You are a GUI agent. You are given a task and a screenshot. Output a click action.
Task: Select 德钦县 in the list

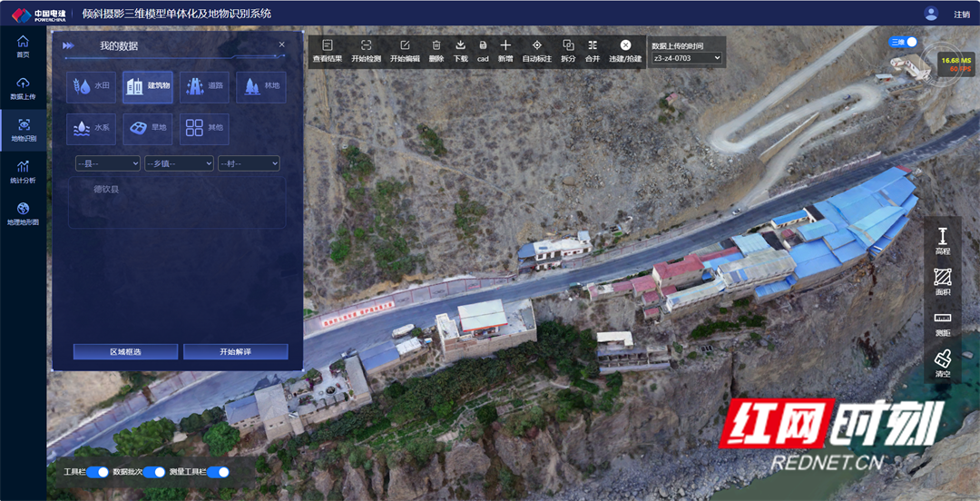point(106,188)
